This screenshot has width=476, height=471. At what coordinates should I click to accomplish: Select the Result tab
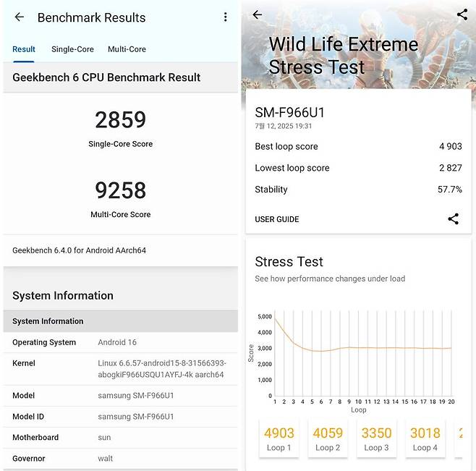tap(24, 49)
